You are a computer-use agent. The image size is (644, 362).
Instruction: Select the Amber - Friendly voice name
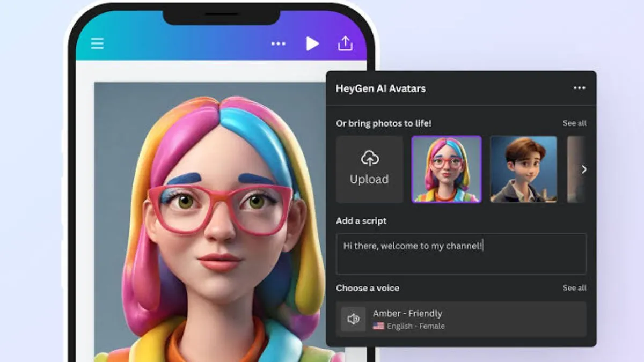(407, 314)
